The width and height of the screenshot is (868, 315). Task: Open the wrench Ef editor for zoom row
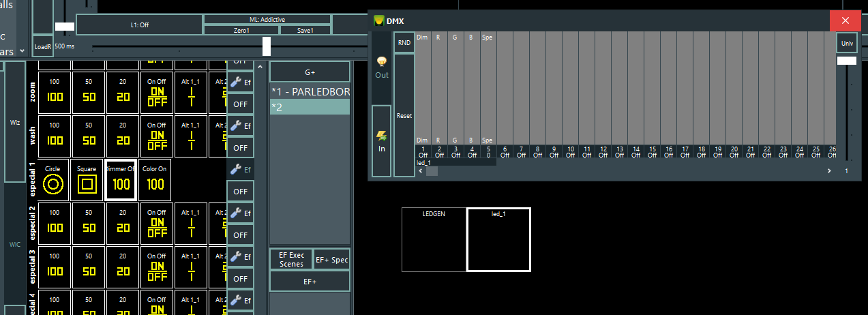(240, 82)
